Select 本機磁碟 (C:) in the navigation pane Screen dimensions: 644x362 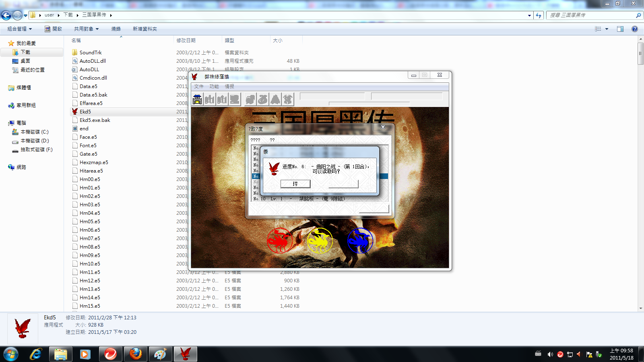(35, 132)
